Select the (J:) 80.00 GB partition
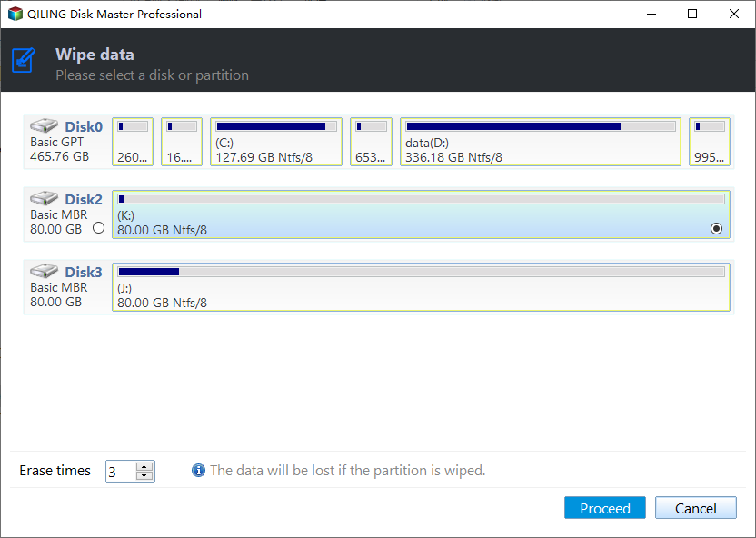756x538 pixels. [421, 287]
